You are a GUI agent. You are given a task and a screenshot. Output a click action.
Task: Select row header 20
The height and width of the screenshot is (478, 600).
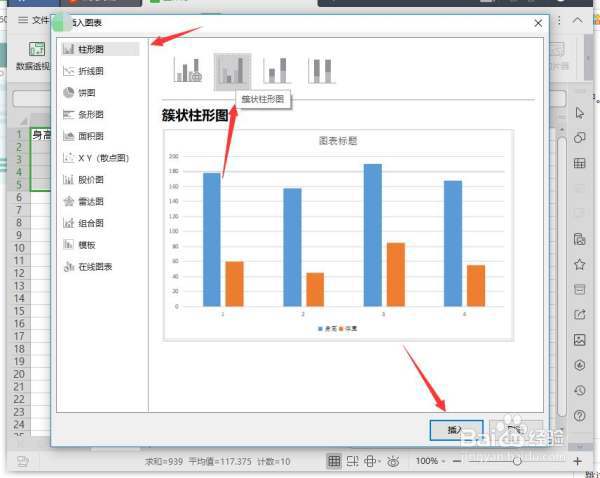(x=19, y=374)
